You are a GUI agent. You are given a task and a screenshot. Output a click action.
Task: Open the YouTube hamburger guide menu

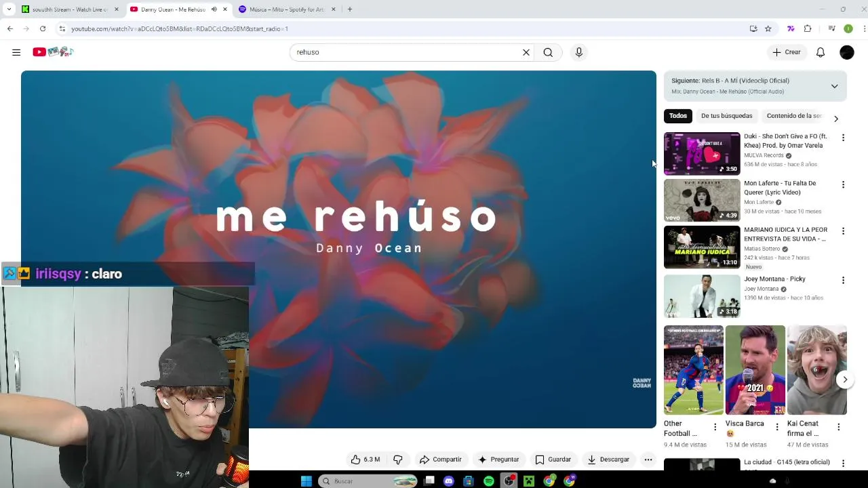pos(16,52)
